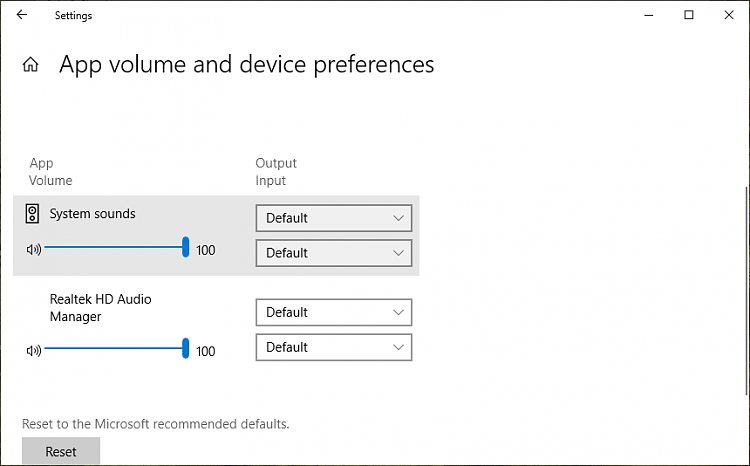
Task: Open the System sounds Output dropdown
Action: point(334,218)
